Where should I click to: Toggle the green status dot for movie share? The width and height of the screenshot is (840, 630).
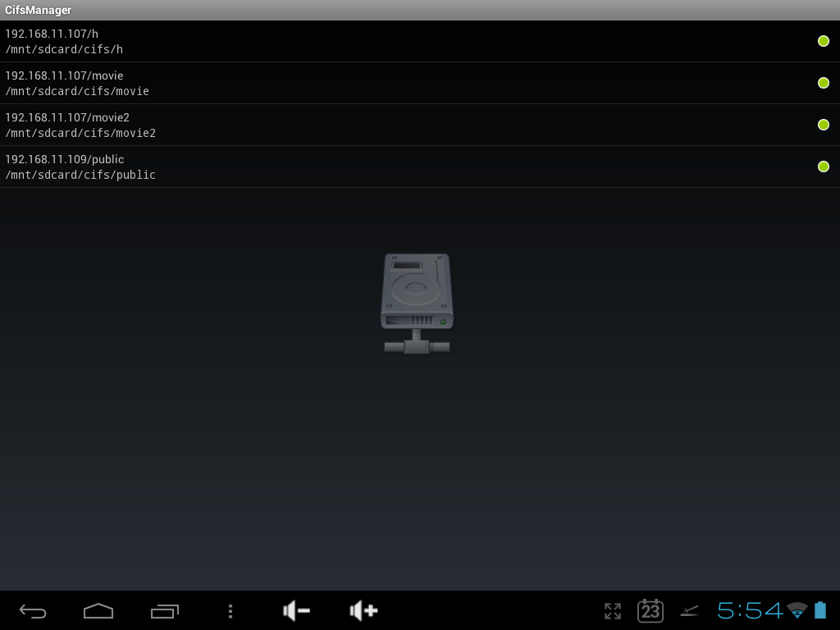(823, 83)
